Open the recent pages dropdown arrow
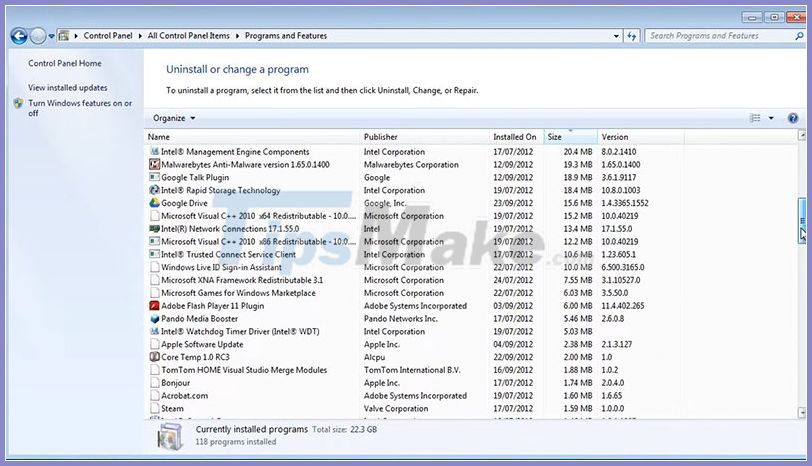 point(51,36)
